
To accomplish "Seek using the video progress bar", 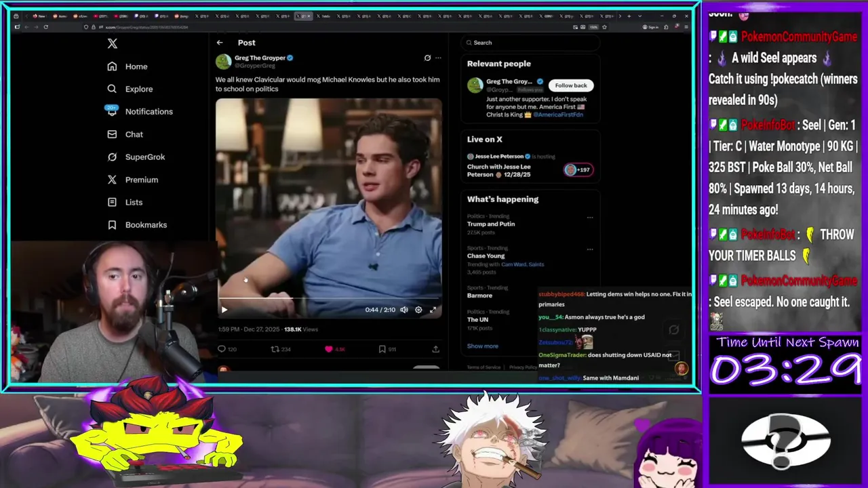I will [x=329, y=298].
